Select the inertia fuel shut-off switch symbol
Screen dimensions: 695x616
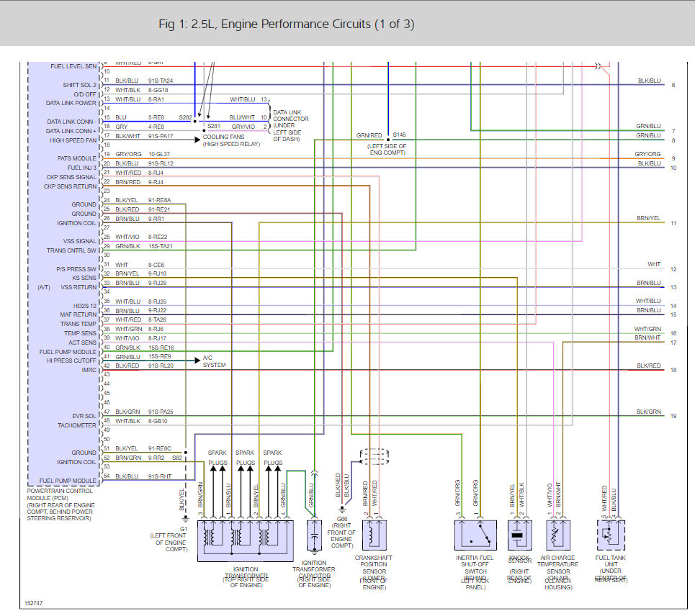[x=475, y=535]
